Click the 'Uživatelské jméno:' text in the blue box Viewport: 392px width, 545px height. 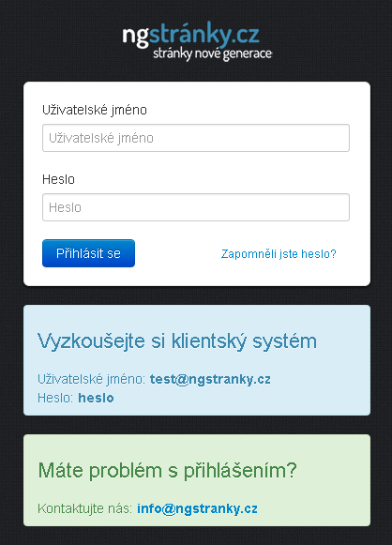(x=91, y=379)
